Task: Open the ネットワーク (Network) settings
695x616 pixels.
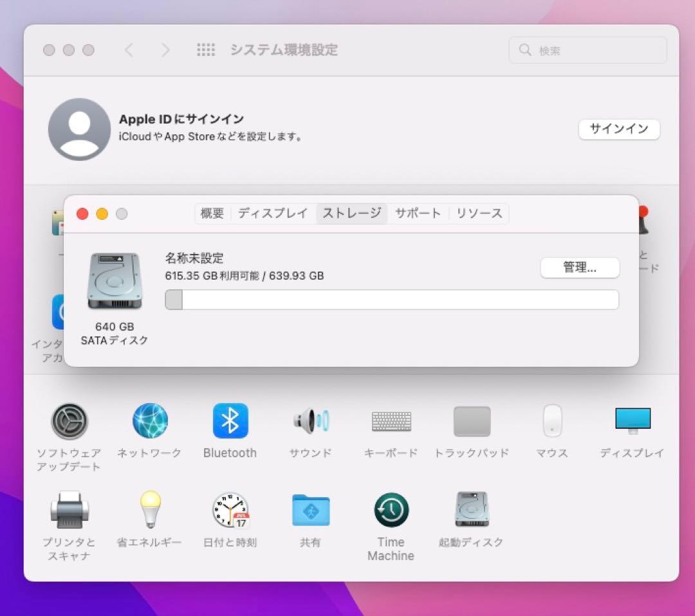Action: 149,420
